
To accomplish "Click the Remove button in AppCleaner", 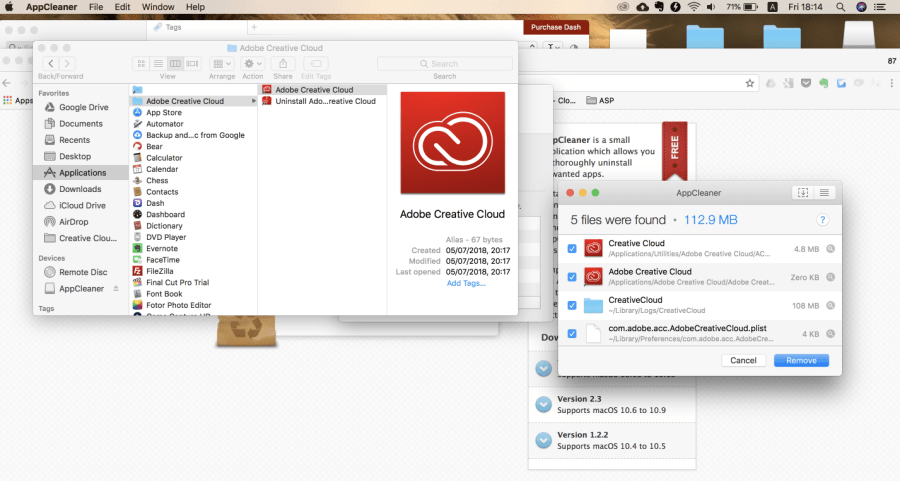I will click(801, 360).
